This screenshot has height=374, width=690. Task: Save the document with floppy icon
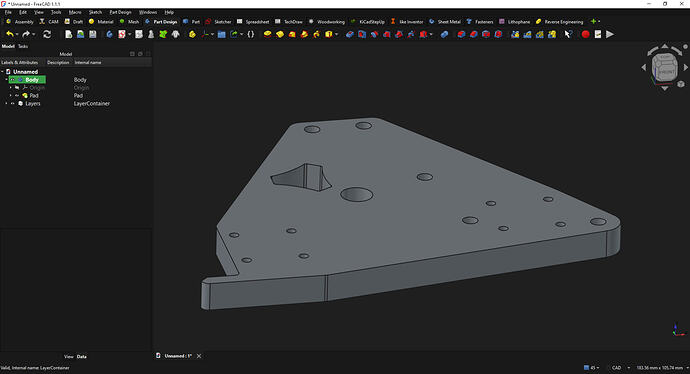point(93,34)
